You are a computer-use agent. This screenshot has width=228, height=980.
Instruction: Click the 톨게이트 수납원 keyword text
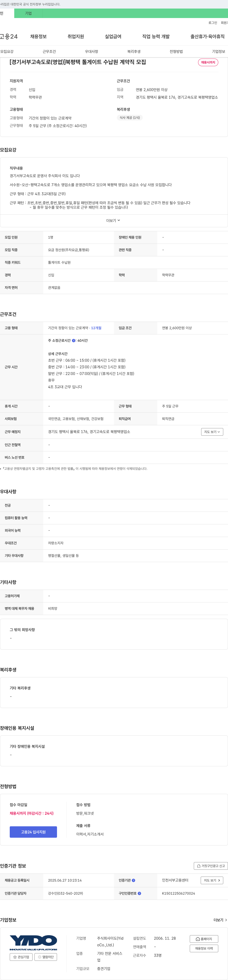point(59,263)
